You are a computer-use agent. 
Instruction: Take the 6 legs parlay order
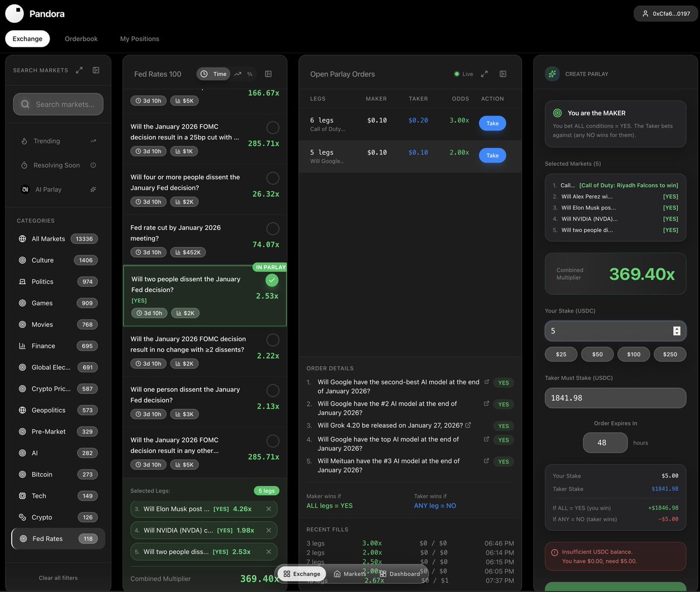pyautogui.click(x=492, y=124)
